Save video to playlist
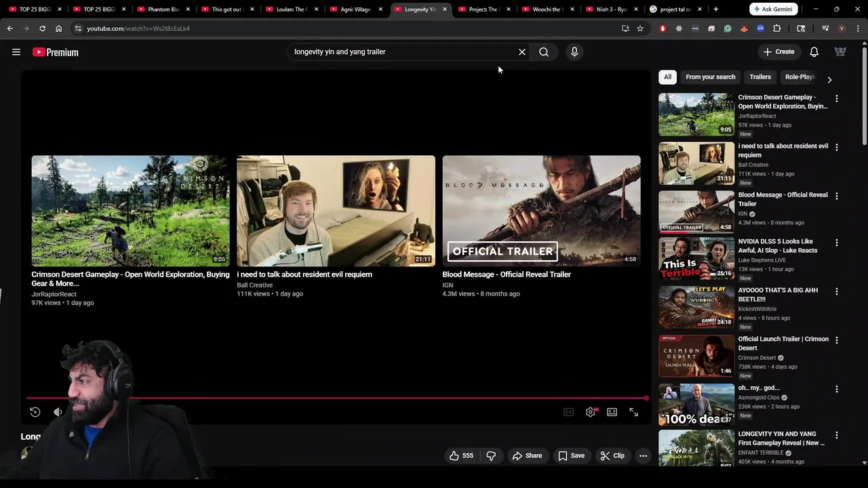The image size is (868, 488). click(572, 456)
